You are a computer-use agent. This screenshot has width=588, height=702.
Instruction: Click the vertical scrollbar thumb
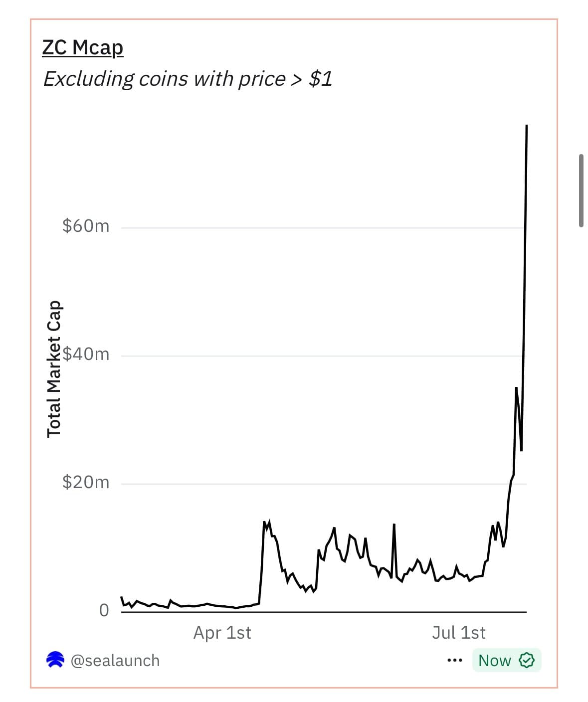point(581,190)
